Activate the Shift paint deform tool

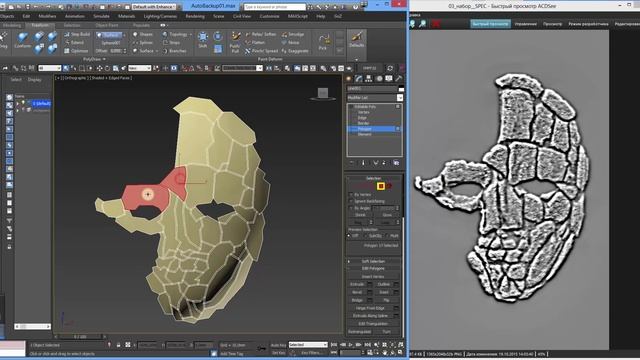(203, 40)
